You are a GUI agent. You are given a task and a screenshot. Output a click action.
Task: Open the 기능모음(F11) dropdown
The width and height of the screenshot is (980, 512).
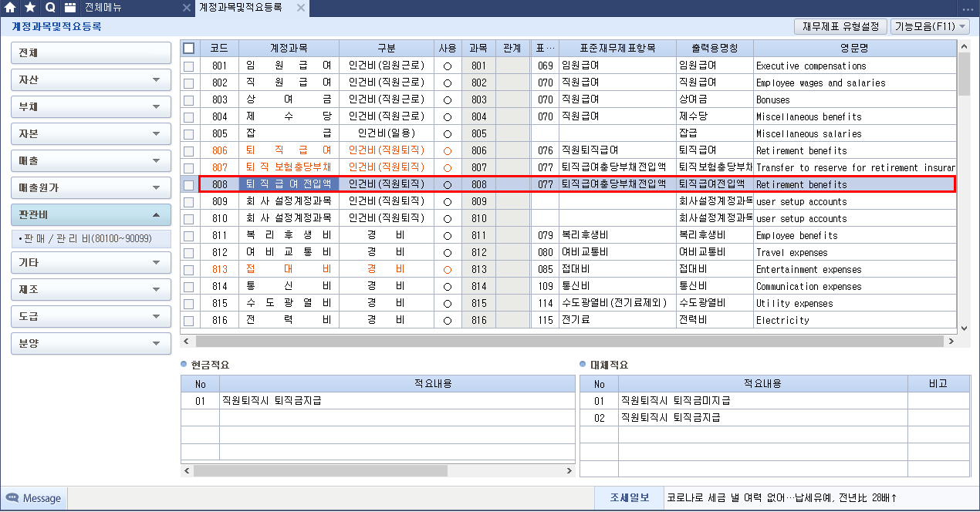[x=930, y=26]
